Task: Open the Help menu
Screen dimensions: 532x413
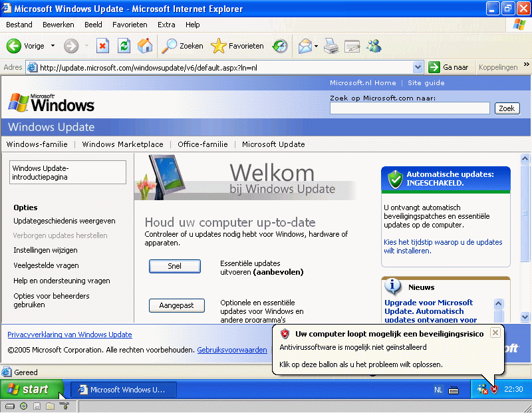Action: pos(193,25)
